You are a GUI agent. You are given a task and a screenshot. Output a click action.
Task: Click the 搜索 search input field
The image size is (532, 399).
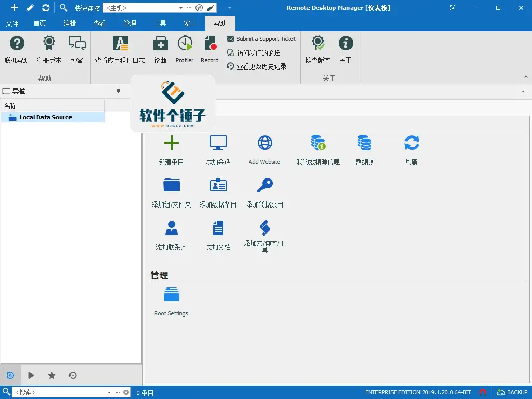click(60, 392)
